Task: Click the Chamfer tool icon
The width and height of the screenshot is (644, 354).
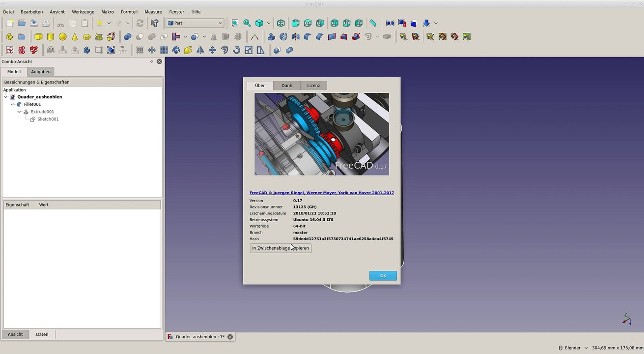Action: (320, 36)
